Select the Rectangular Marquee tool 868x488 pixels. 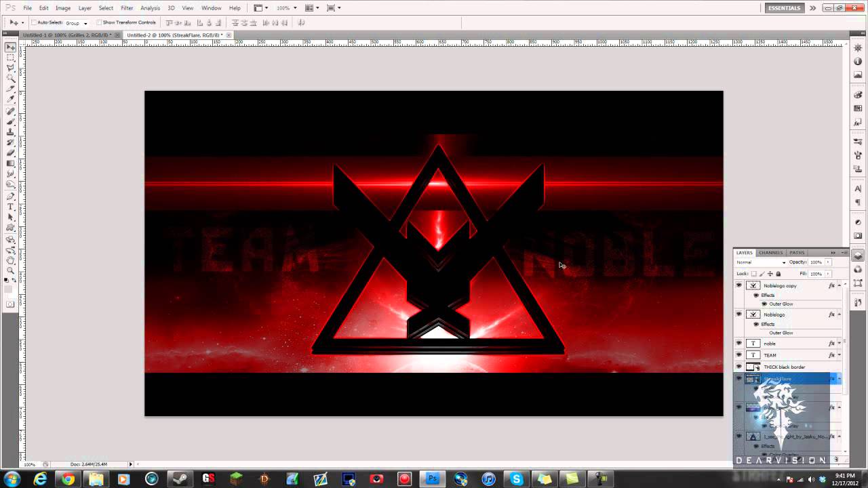pyautogui.click(x=10, y=58)
